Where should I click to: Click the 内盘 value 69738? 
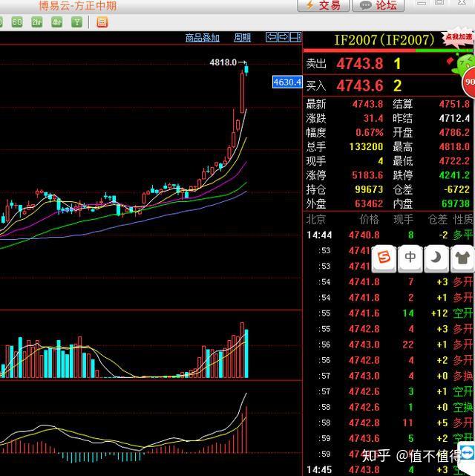pos(456,203)
